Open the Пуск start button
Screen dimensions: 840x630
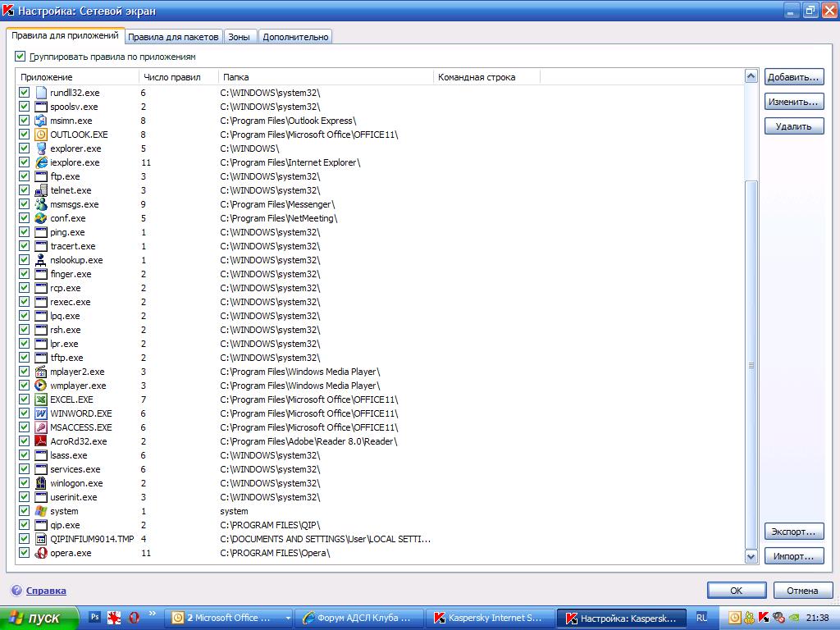pyautogui.click(x=39, y=618)
